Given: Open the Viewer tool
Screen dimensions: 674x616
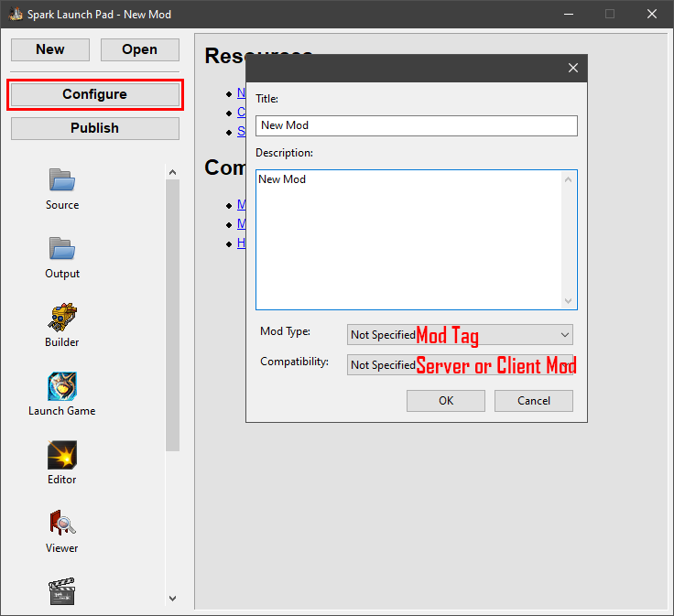Looking at the screenshot, I should [62, 523].
